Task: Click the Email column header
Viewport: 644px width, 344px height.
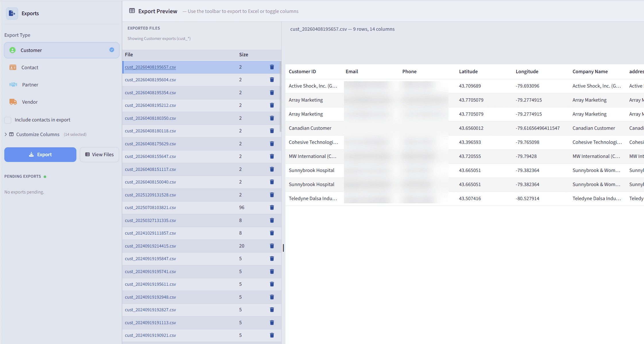Action: coord(352,71)
